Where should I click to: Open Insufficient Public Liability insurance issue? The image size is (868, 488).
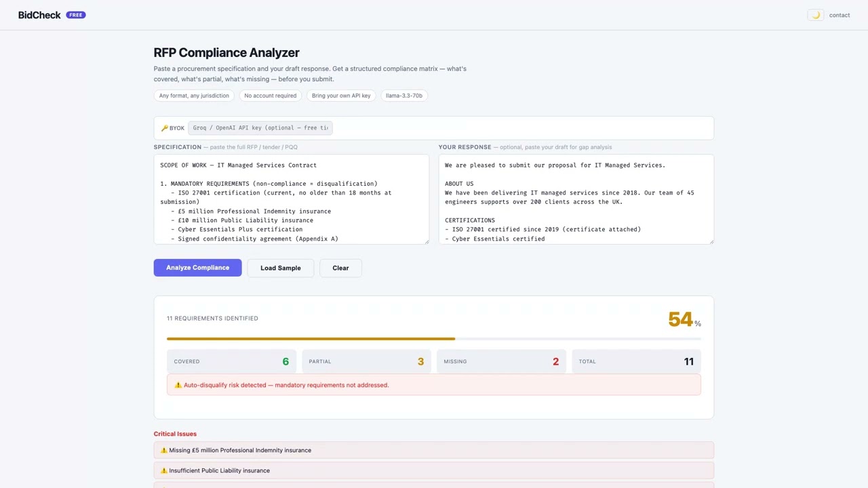(434, 470)
